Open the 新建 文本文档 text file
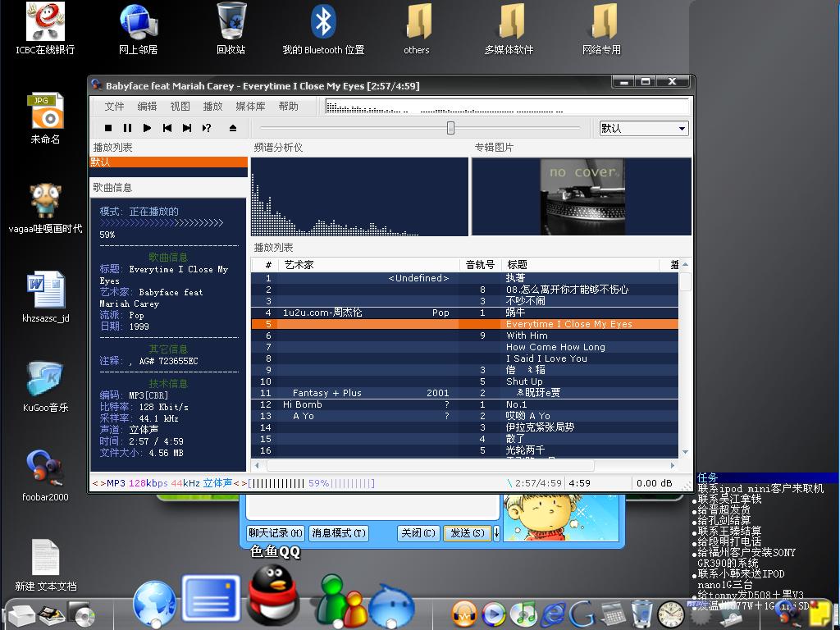The width and height of the screenshot is (840, 630). tap(46, 566)
